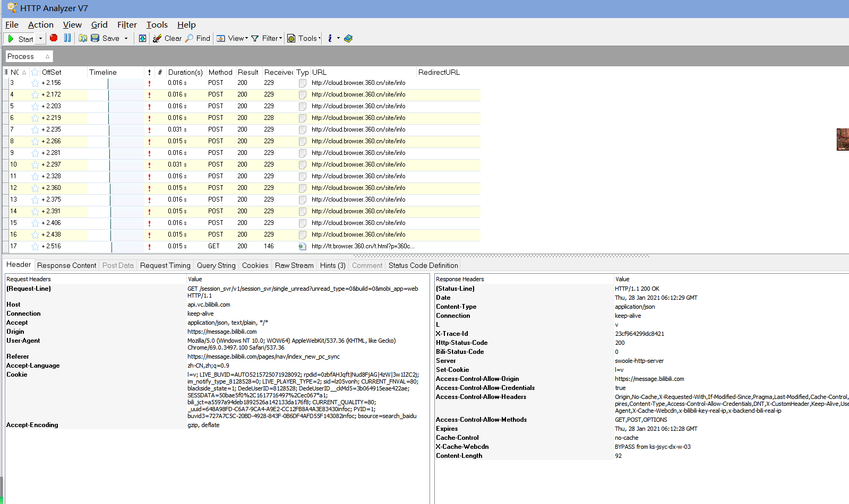This screenshot has height=504, width=849.
Task: Toggle the star on row 10
Action: point(35,165)
